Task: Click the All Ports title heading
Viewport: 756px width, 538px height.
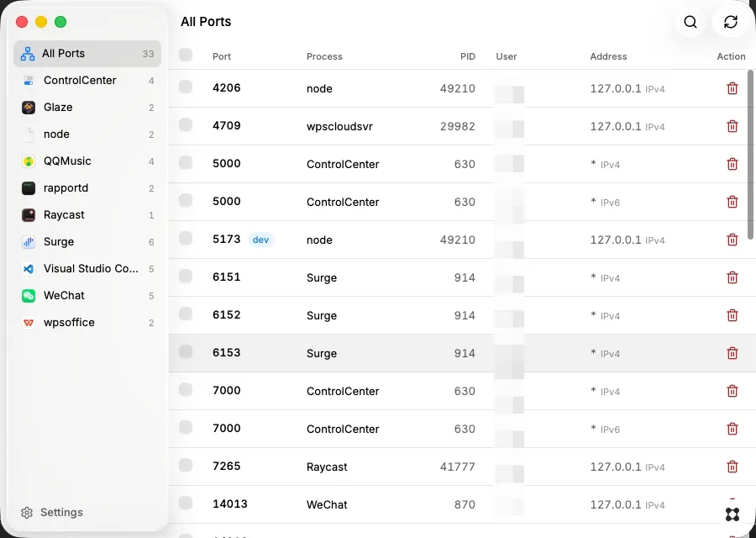Action: (x=206, y=22)
